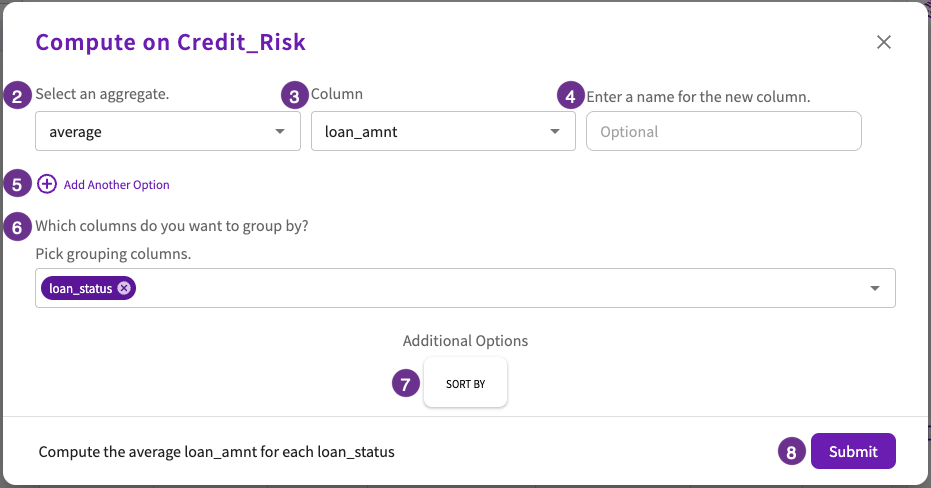This screenshot has height=488, width=931.
Task: Click the SORT BY button
Action: (x=465, y=383)
